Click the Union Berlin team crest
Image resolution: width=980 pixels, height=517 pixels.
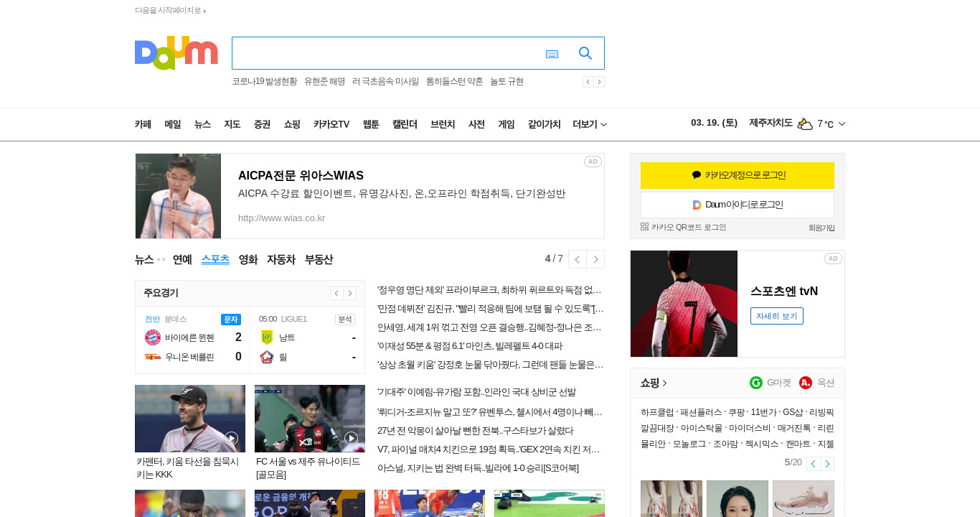click(x=153, y=357)
